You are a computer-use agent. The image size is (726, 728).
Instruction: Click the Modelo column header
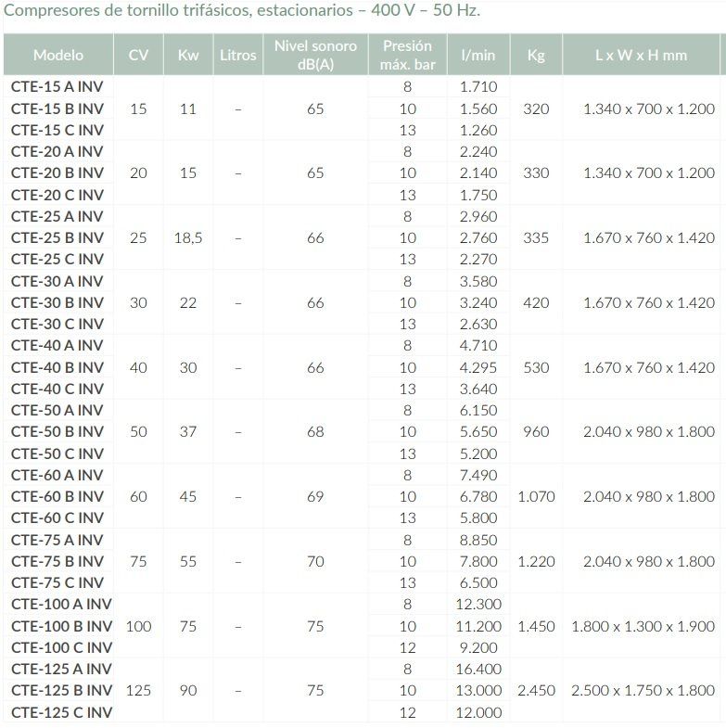click(x=58, y=55)
